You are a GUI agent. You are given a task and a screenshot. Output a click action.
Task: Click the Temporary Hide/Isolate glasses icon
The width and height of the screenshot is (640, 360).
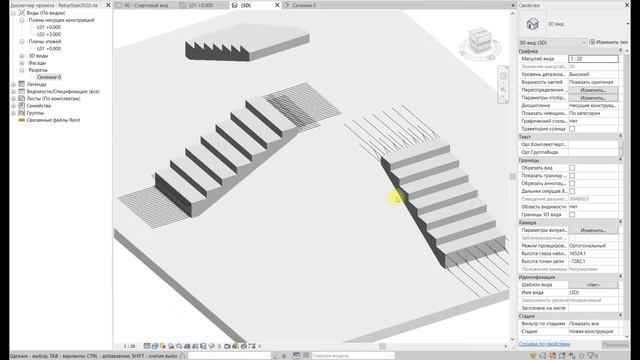click(211, 346)
